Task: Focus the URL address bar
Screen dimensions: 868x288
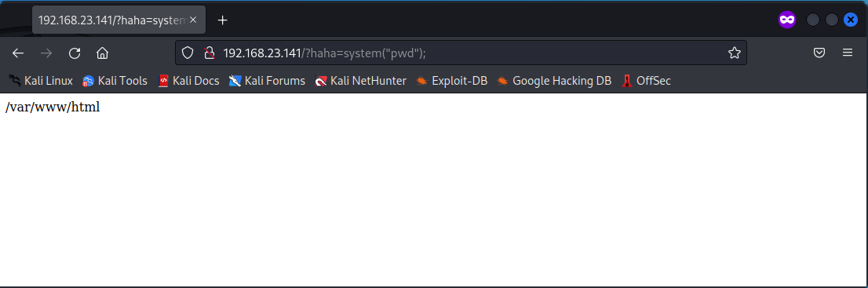Action: 461,53
